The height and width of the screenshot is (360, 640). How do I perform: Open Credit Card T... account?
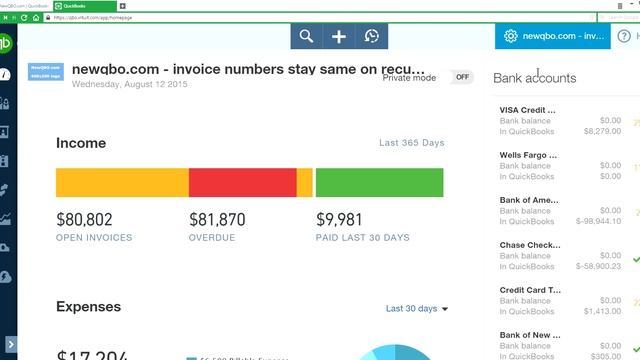coord(530,290)
